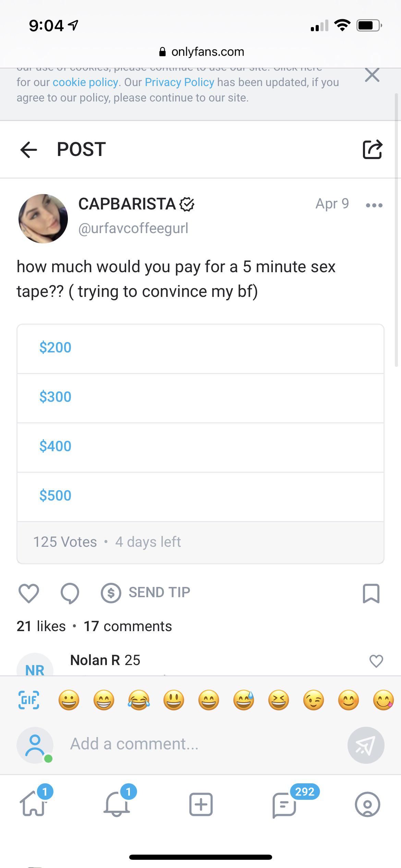The image size is (401, 868).
Task: Go to the Home tab
Action: point(33,804)
